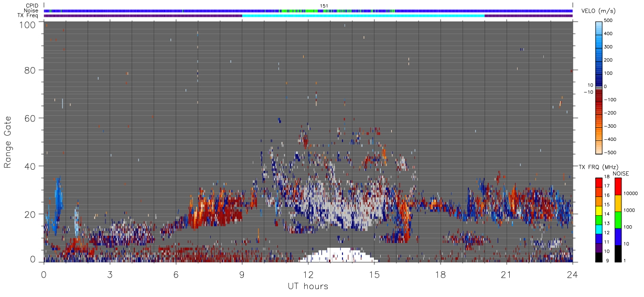Click the 15 tick on the UT hours axis
The image size is (644, 297).
[374, 274]
